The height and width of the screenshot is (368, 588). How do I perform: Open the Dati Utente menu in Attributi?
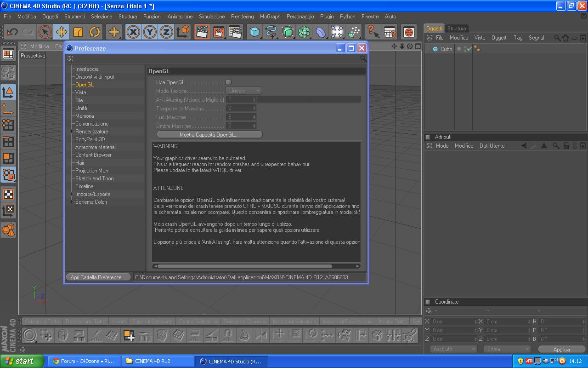pyautogui.click(x=492, y=146)
